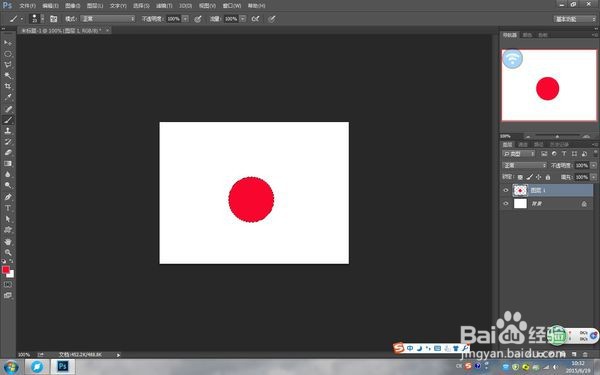600x375 pixels.
Task: Switch to the Navigator panel tab
Action: coord(510,35)
